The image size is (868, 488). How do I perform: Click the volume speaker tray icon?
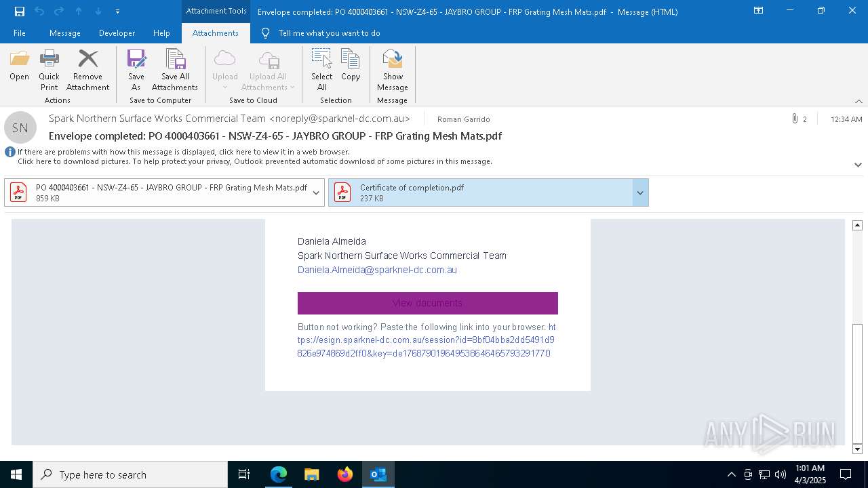tap(781, 474)
